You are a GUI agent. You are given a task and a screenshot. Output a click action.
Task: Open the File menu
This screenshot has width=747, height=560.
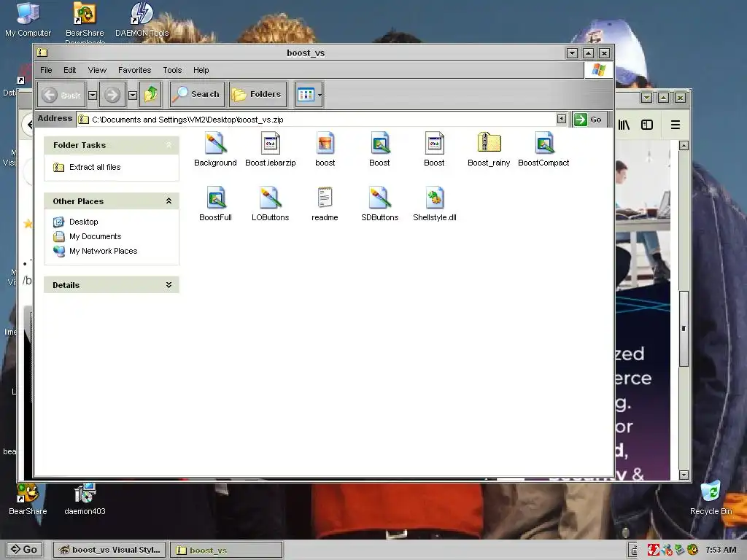pos(46,70)
